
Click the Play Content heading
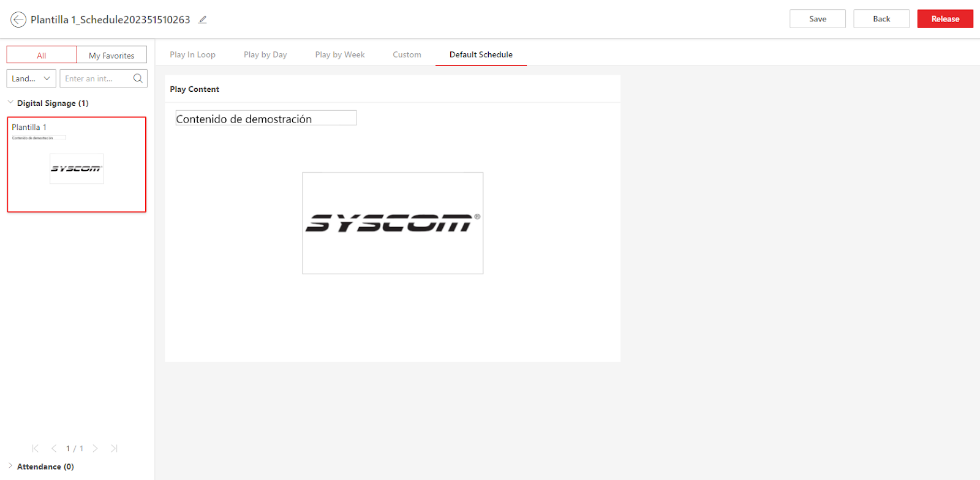coord(194,89)
